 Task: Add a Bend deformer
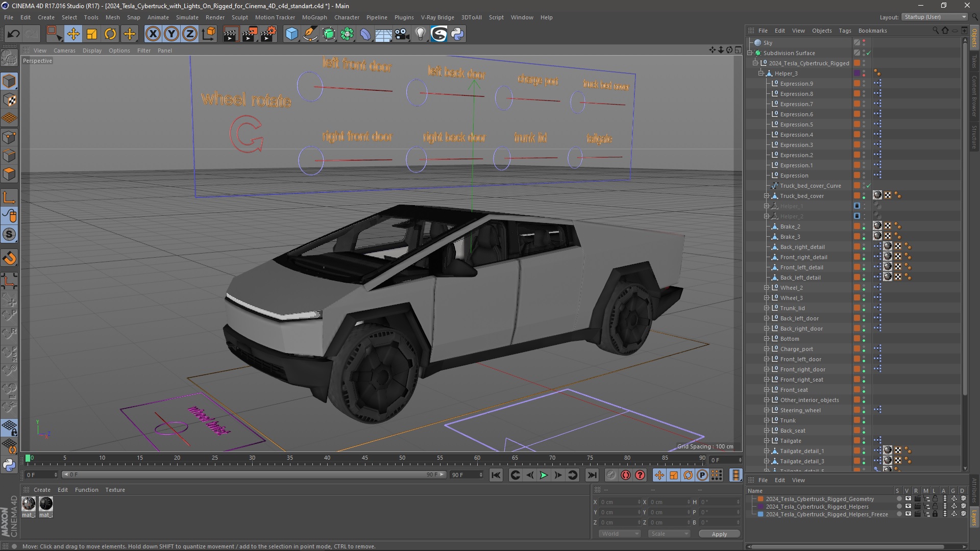pos(365,34)
